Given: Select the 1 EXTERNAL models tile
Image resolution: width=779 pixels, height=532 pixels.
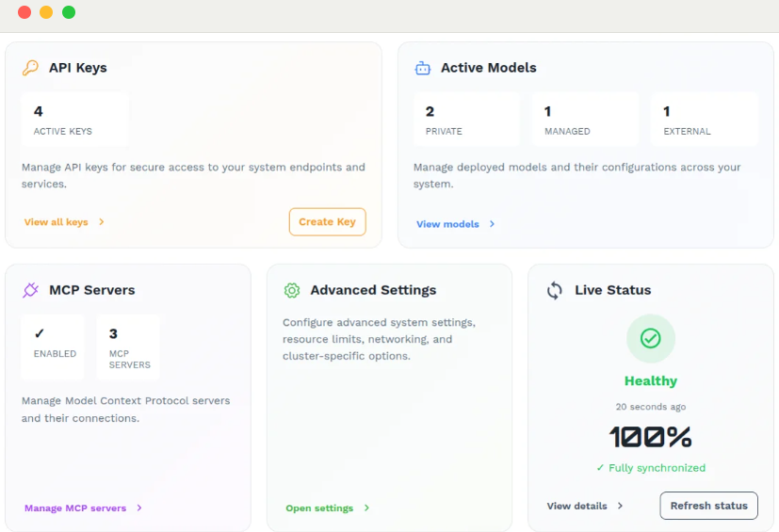Looking at the screenshot, I should [x=705, y=120].
